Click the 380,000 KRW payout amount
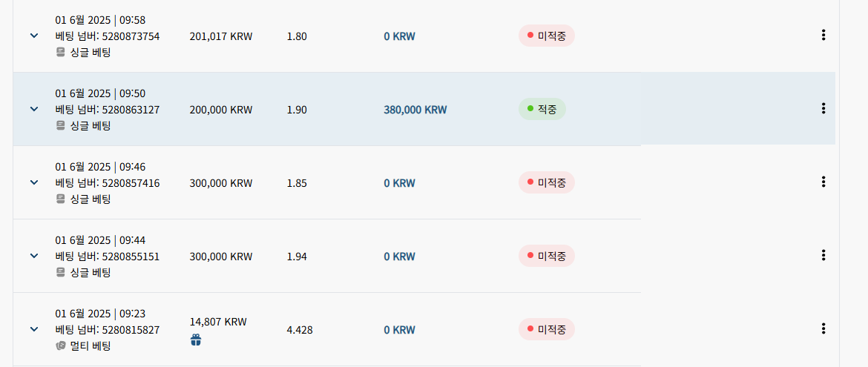Screen dimensions: 868x367 pyautogui.click(x=415, y=110)
